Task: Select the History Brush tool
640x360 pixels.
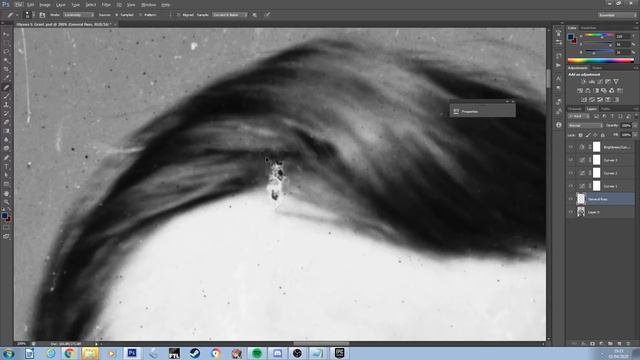Action: [7, 113]
